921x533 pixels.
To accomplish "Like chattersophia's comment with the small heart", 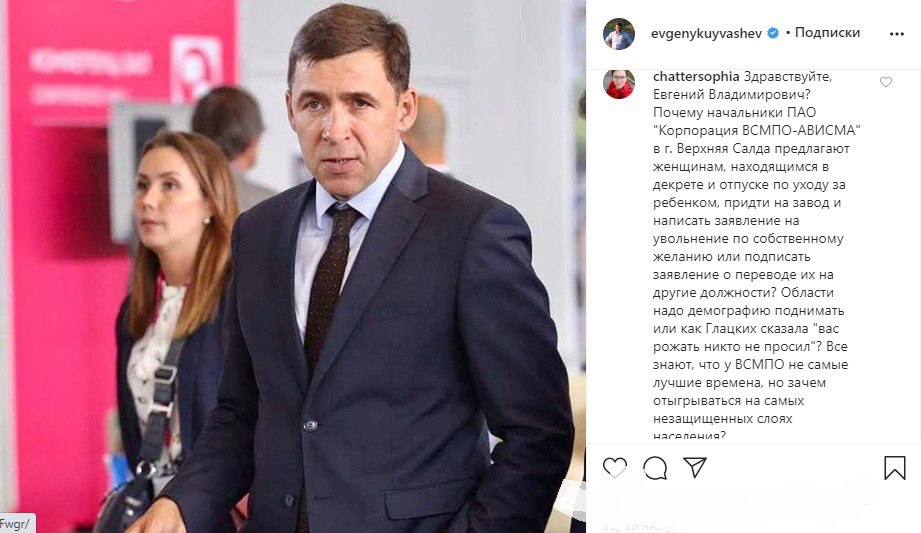I will pyautogui.click(x=886, y=82).
